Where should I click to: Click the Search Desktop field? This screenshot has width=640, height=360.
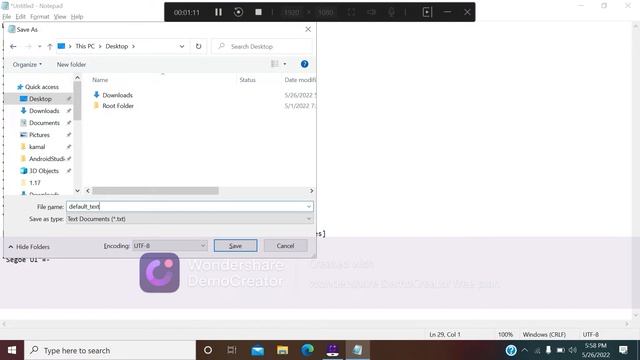pos(262,47)
